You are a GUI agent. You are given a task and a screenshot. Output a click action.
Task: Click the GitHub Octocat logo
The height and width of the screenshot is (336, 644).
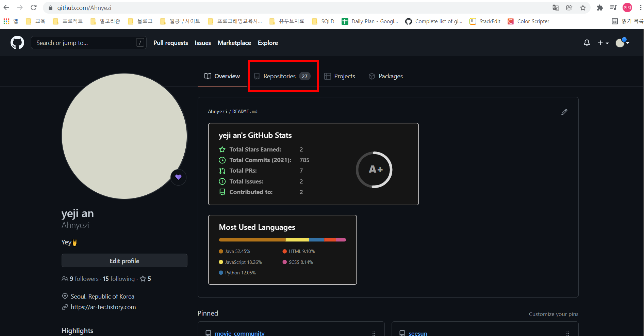[17, 43]
